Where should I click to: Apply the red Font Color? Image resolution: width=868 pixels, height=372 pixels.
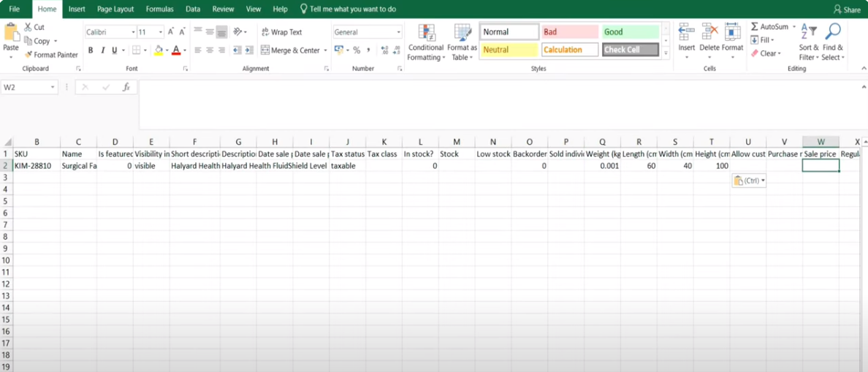click(176, 50)
